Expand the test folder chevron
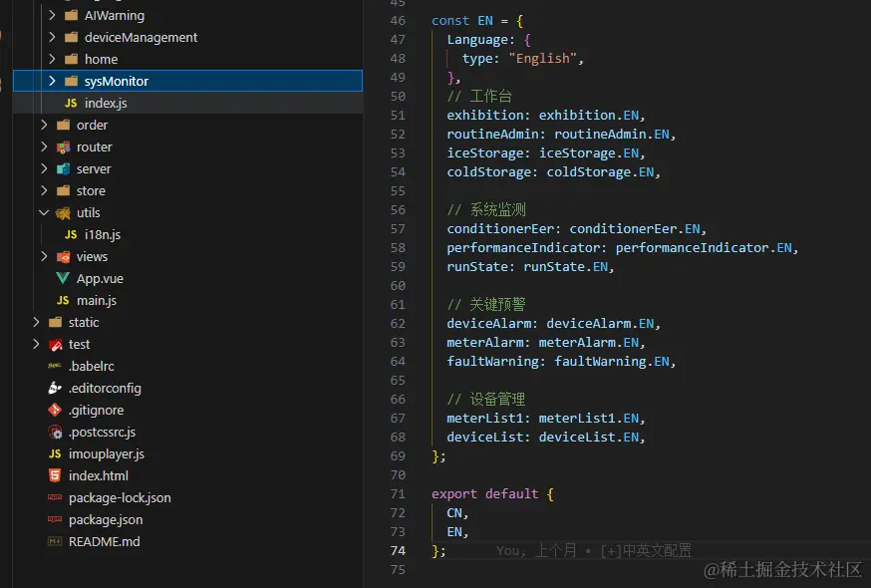Screen dimensions: 871x588 (36, 344)
